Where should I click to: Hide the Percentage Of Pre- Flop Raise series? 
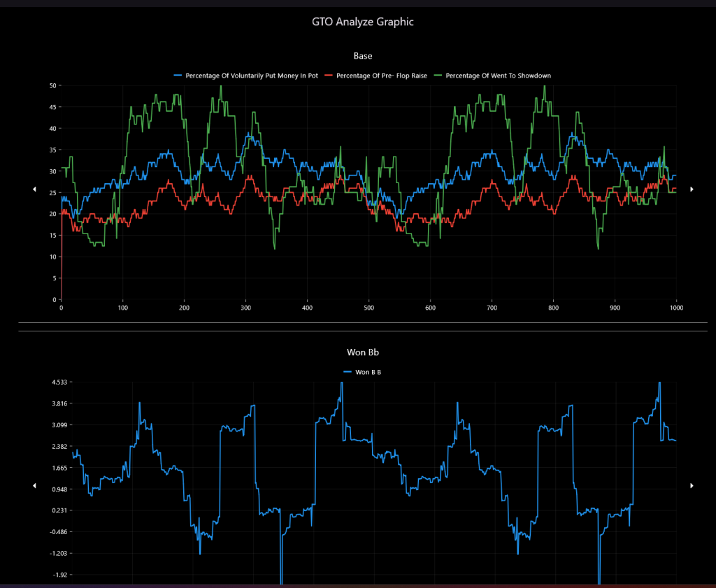point(382,76)
